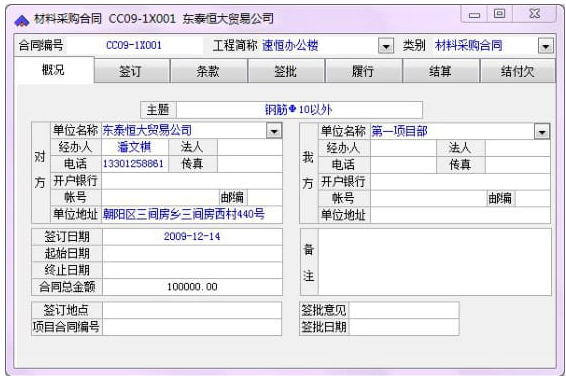
Task: Click the 签批日期 field
Action: pyautogui.click(x=404, y=327)
